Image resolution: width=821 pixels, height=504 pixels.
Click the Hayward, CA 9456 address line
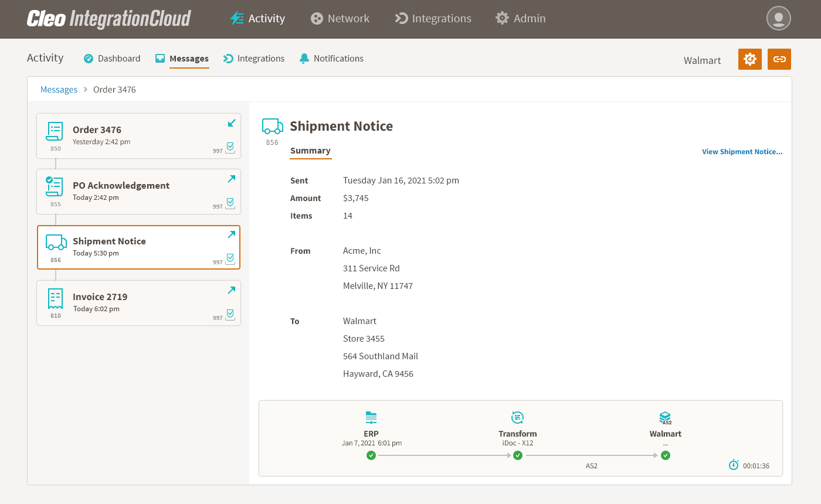[x=378, y=374]
